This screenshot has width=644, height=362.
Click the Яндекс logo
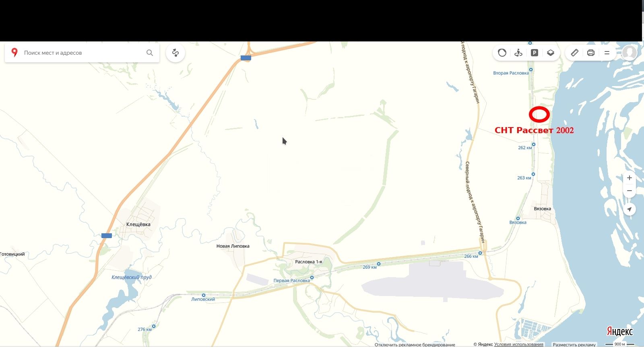620,331
